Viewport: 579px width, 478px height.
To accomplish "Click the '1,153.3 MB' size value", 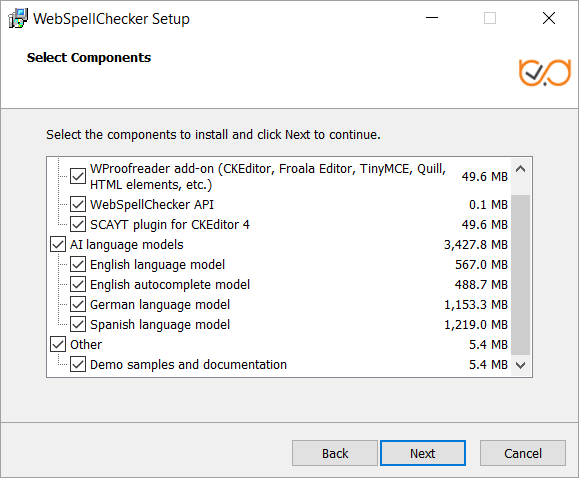I will point(476,304).
